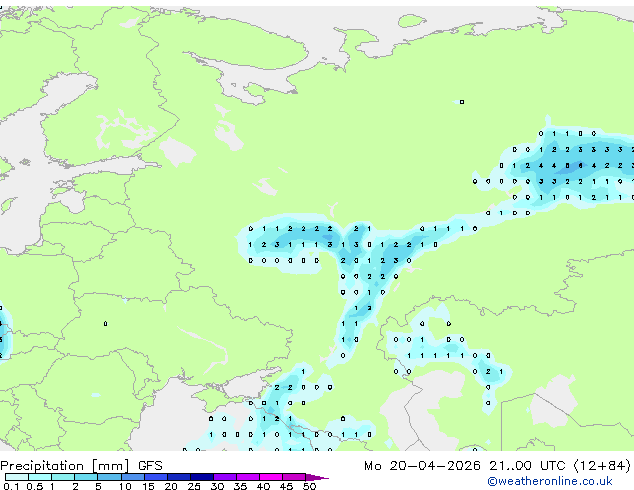Click the '0.5' legend value label

click(x=35, y=486)
